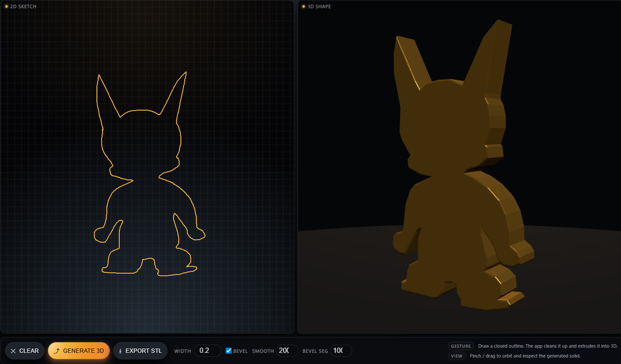The image size is (621, 364).
Task: Click the X icon in the Clear button
Action: point(13,351)
